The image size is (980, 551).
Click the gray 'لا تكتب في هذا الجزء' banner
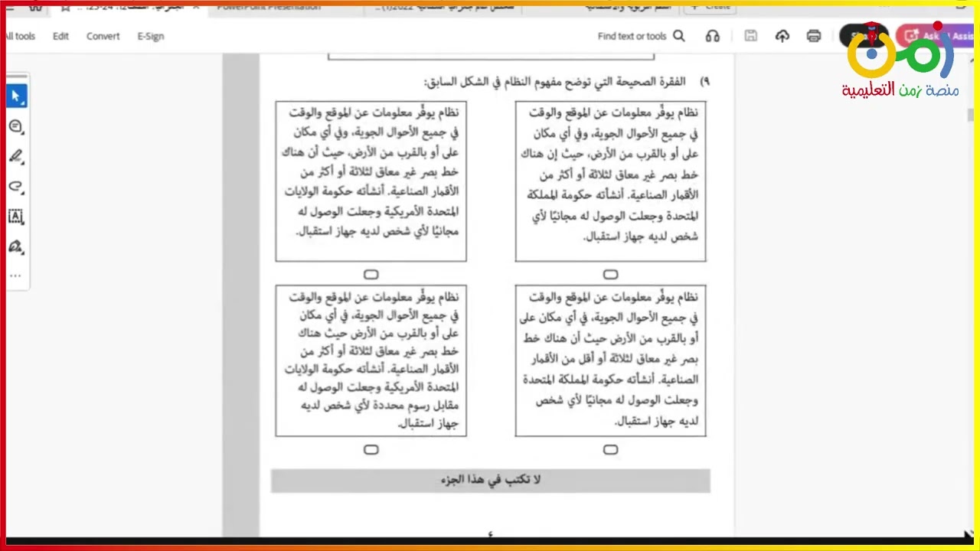click(x=491, y=480)
